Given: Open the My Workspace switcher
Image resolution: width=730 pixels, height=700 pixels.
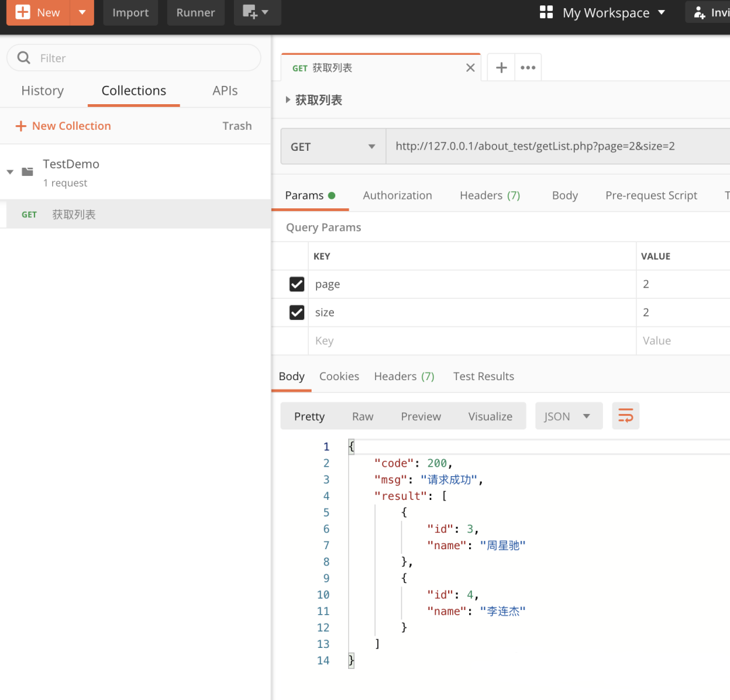Looking at the screenshot, I should (x=602, y=13).
